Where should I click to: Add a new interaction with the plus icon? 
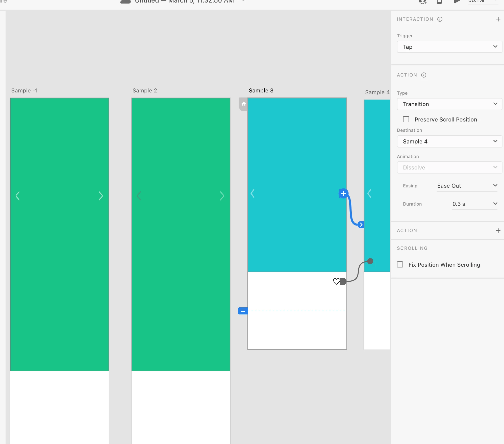click(498, 19)
